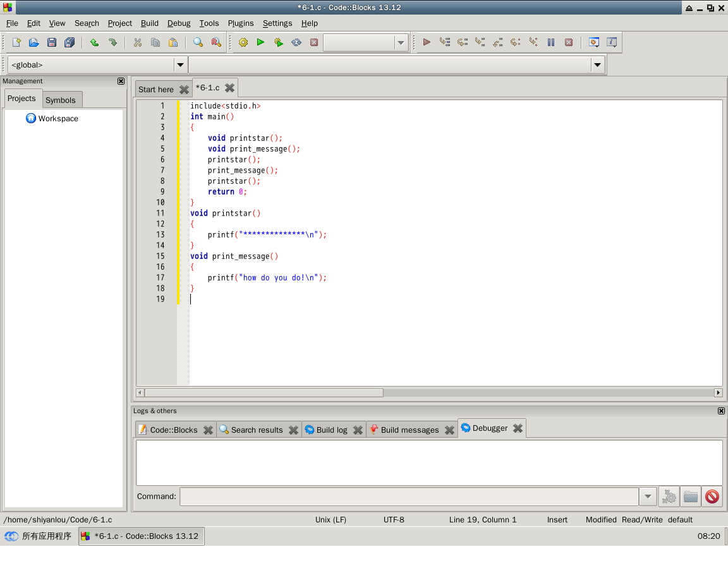The image size is (728, 566).
Task: Open the Build menu
Action: click(150, 23)
